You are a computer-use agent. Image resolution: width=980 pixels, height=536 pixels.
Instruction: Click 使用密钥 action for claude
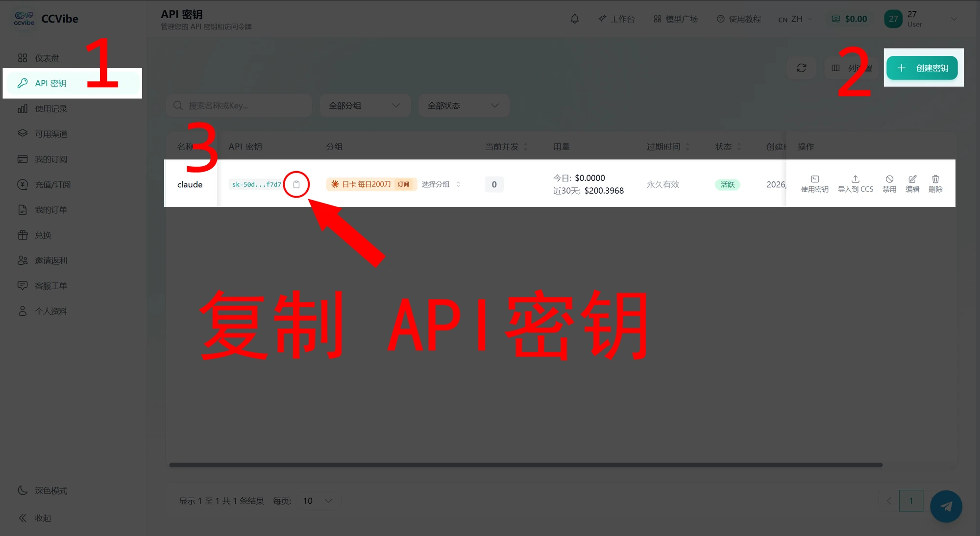pos(814,184)
